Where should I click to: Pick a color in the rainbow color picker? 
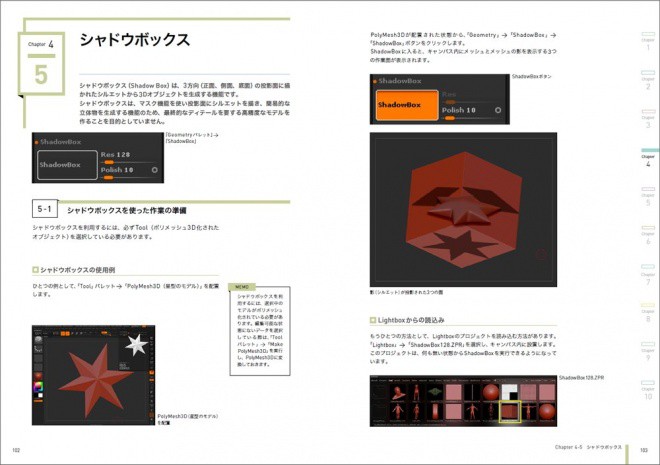38,387
